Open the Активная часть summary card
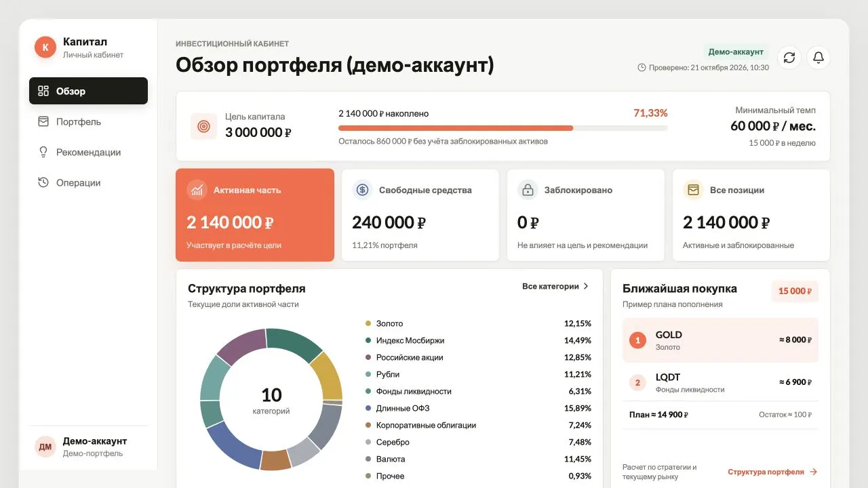The width and height of the screenshot is (868, 488). point(255,215)
